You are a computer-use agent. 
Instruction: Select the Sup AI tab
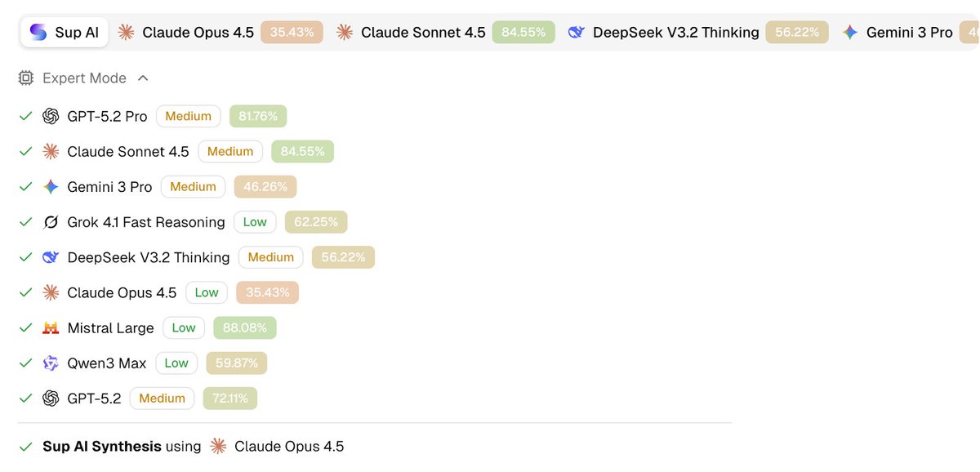pos(65,33)
